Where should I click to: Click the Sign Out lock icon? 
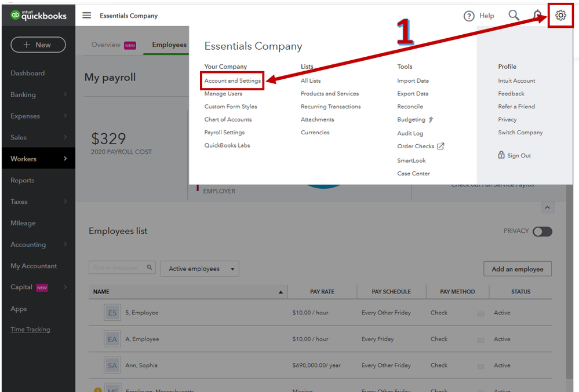pos(501,155)
